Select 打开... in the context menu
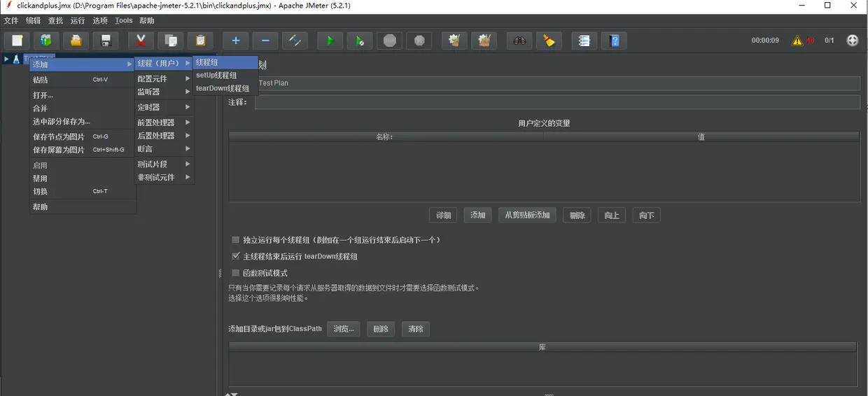The height and width of the screenshot is (396, 868). [x=83, y=95]
